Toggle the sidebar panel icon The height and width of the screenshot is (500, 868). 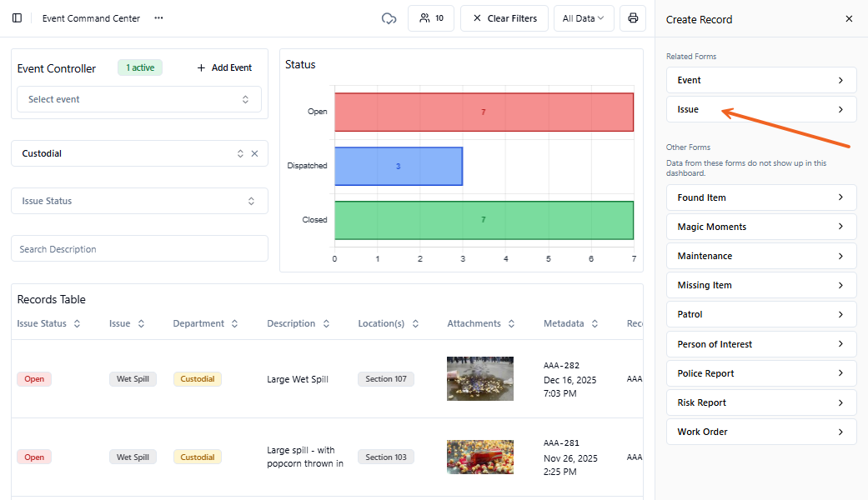[x=17, y=18]
